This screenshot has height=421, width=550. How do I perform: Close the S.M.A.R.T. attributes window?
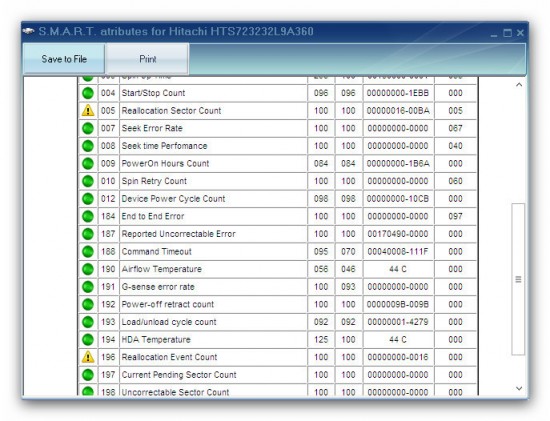520,33
